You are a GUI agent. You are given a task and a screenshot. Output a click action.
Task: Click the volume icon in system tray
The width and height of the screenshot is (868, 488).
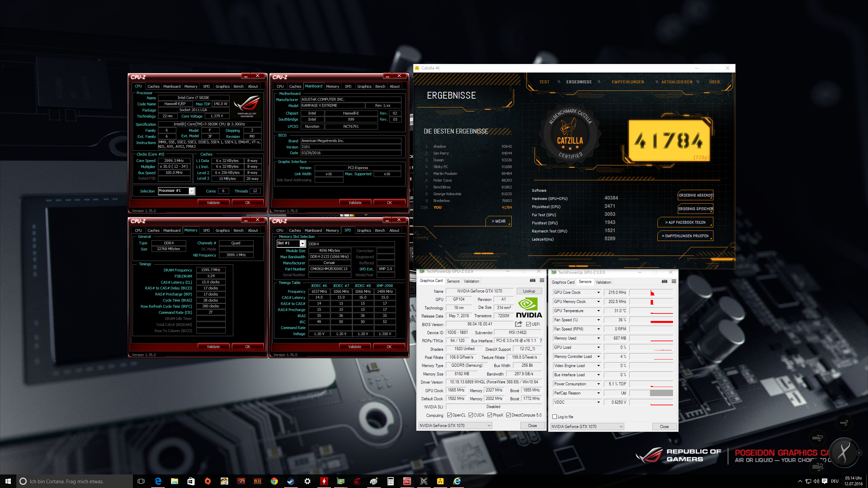tap(816, 481)
